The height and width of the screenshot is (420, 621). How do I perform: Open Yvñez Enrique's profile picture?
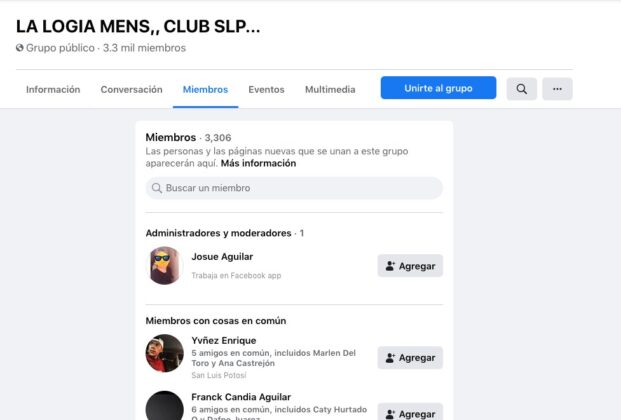pyautogui.click(x=164, y=353)
